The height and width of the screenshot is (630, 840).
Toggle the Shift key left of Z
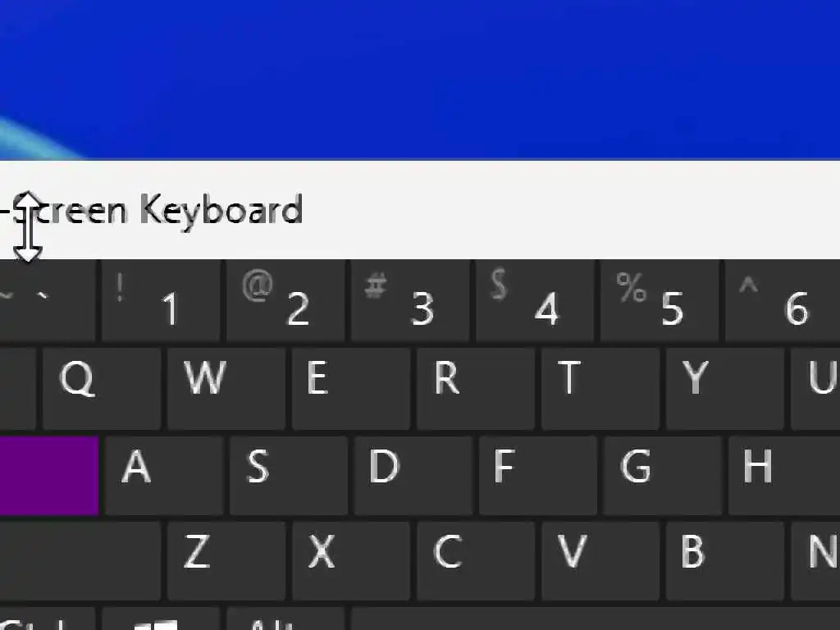tap(80, 561)
